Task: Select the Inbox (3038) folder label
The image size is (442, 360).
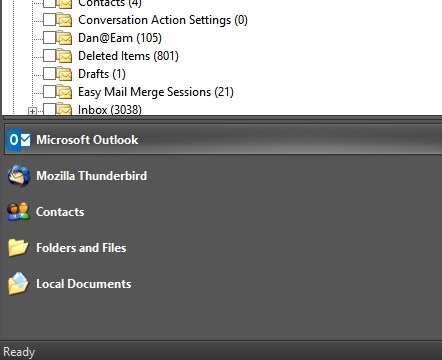Action: pos(110,110)
